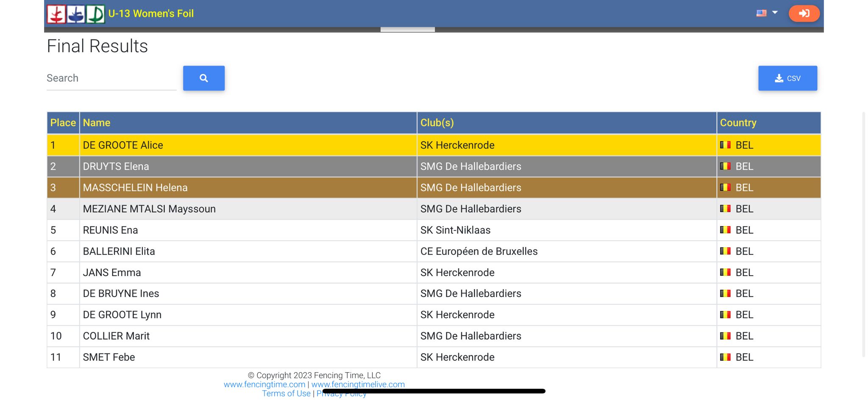Click the magnifier search button
The width and height of the screenshot is (868, 401).
tap(204, 78)
